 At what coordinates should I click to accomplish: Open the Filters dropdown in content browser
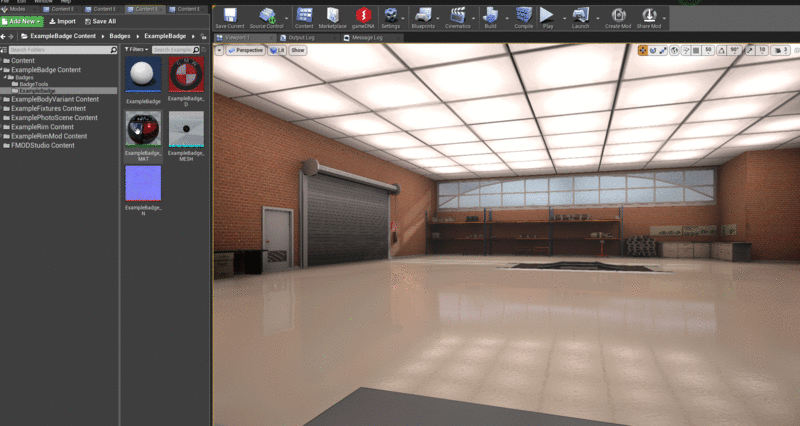click(x=137, y=49)
